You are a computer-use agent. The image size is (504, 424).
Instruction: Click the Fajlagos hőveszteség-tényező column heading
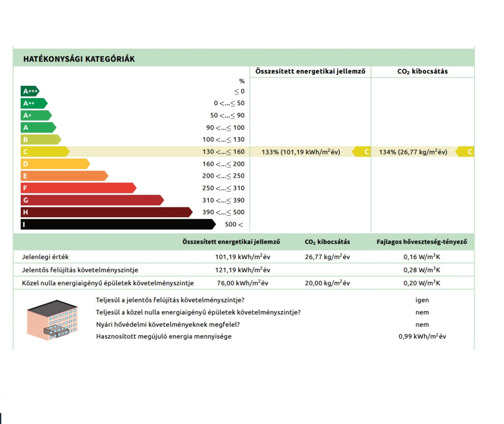[422, 242]
